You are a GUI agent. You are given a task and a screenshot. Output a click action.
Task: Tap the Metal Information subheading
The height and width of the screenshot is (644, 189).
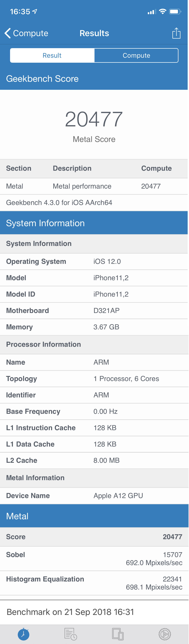[x=35, y=478]
